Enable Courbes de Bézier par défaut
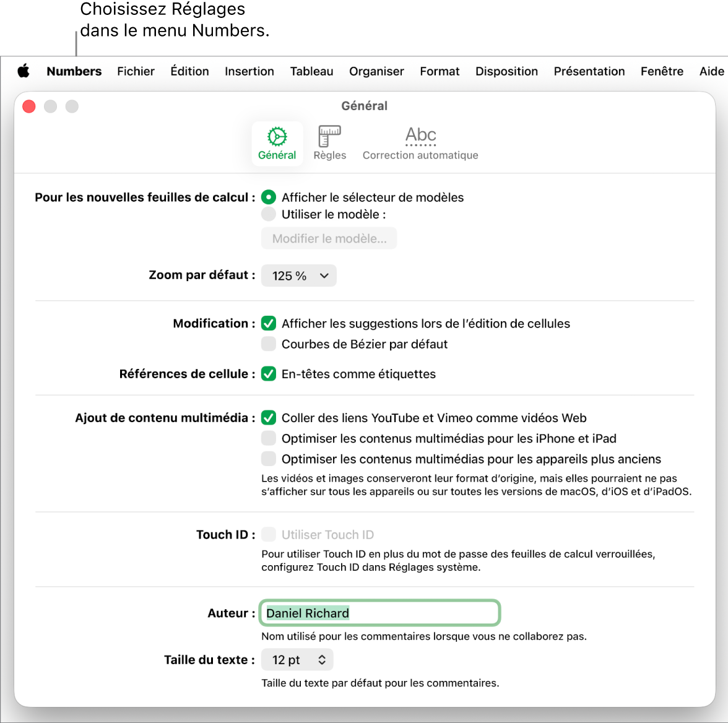This screenshot has width=728, height=723. point(269,344)
